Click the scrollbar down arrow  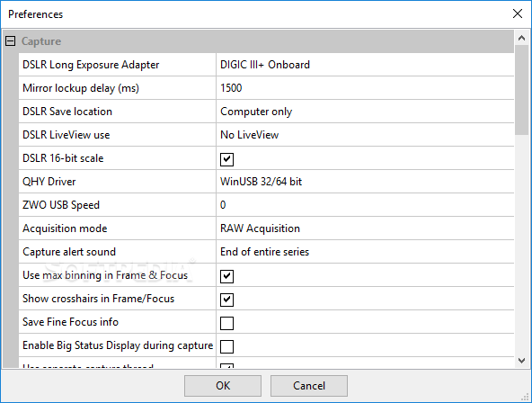(x=522, y=361)
